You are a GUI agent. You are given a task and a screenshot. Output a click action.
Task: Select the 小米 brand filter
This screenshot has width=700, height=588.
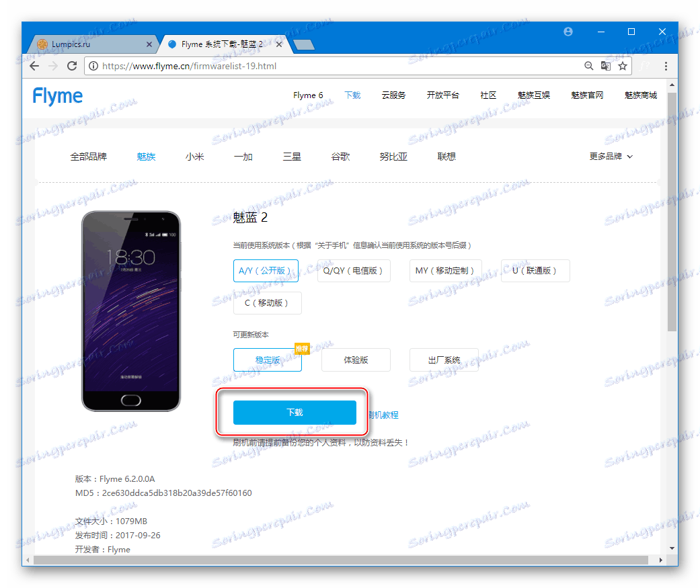click(x=194, y=157)
